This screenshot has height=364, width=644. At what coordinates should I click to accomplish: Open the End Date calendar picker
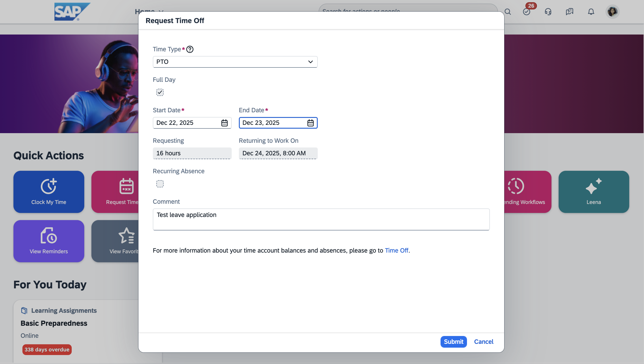(310, 123)
